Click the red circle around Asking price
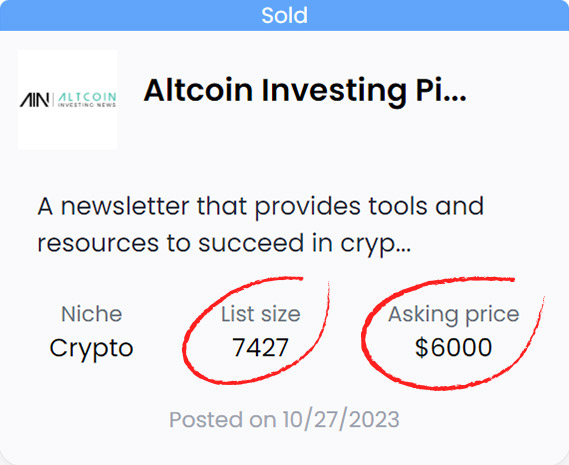The width and height of the screenshot is (569, 465). [453, 333]
